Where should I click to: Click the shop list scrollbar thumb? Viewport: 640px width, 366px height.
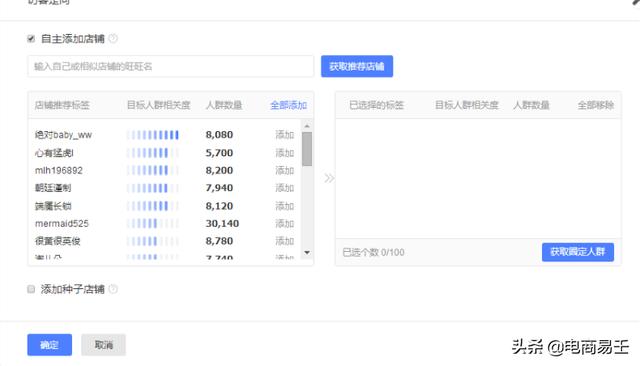307,149
